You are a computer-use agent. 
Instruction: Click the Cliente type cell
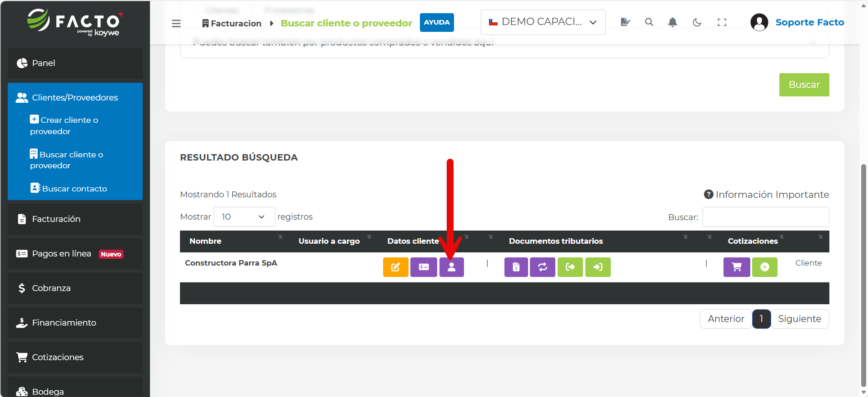(x=808, y=263)
